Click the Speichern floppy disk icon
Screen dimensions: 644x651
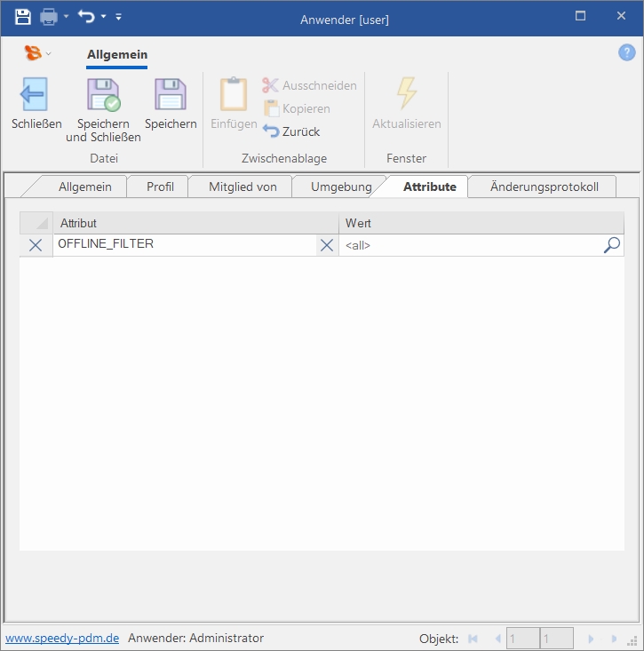coord(170,94)
